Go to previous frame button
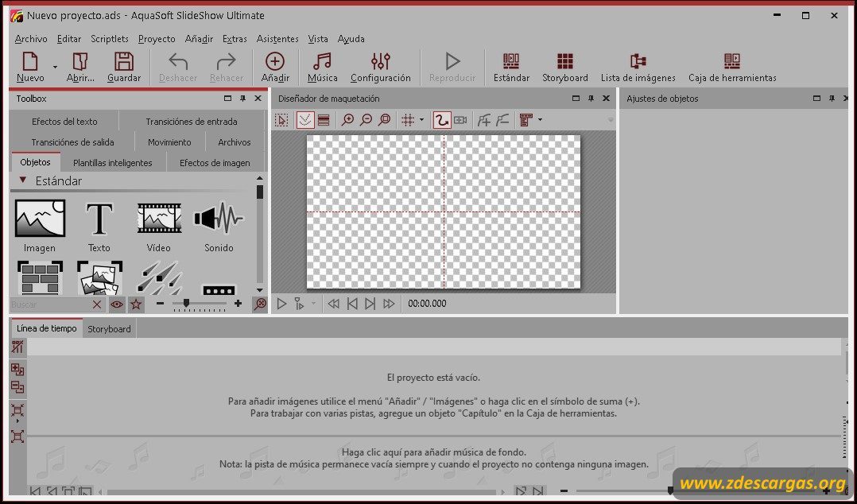Screen dimensions: 857x504 (x=352, y=304)
